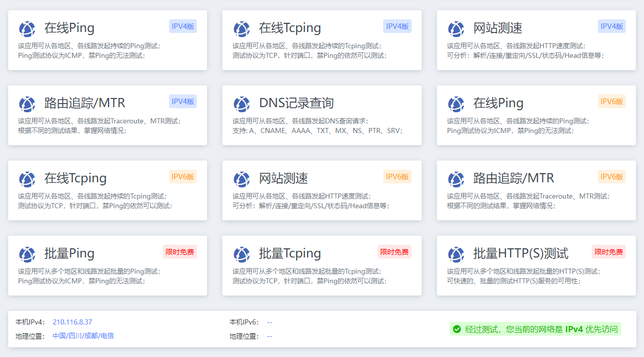Image resolution: width=644 pixels, height=357 pixels.
Task: Click the IPv4 priority network status banner
Action: 535,329
